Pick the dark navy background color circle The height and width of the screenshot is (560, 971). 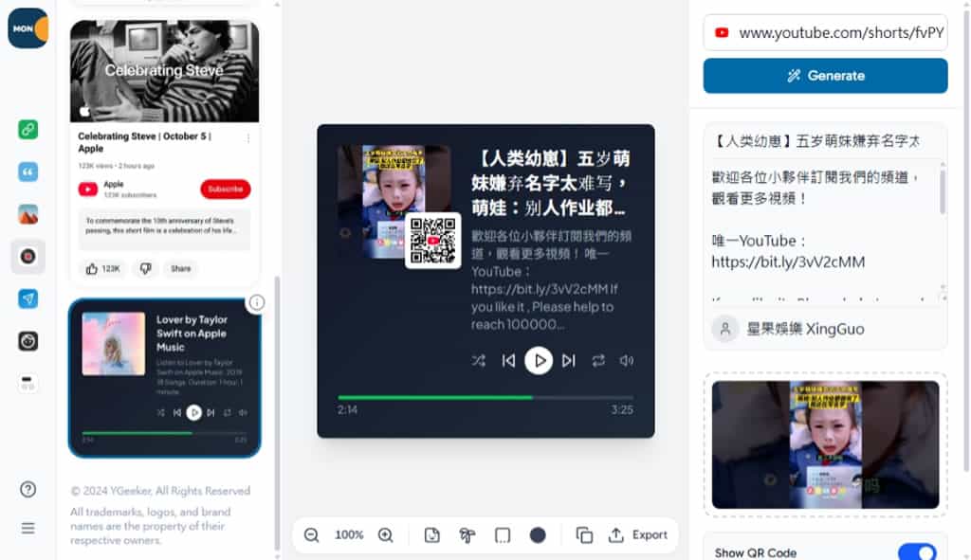pyautogui.click(x=538, y=534)
